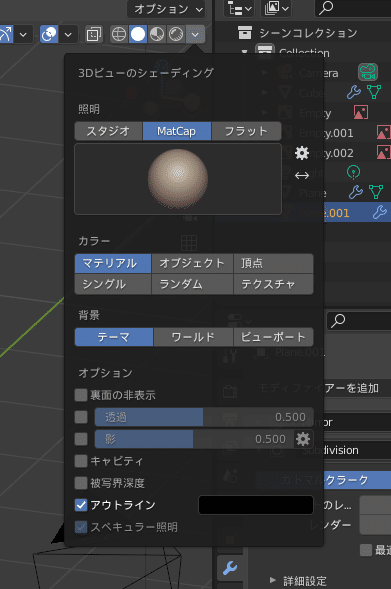Open the outline black color swatch
The image size is (391, 589).
(x=256, y=505)
